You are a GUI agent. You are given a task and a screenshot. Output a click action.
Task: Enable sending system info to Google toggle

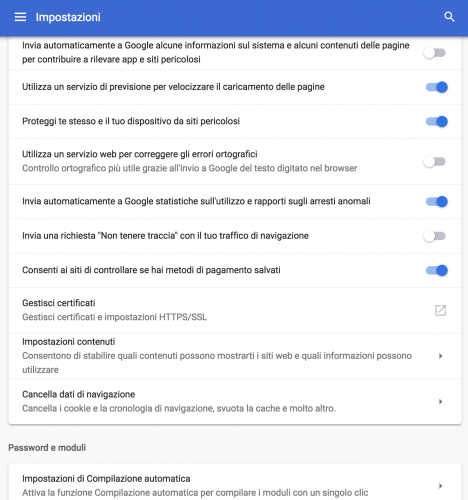pos(435,53)
